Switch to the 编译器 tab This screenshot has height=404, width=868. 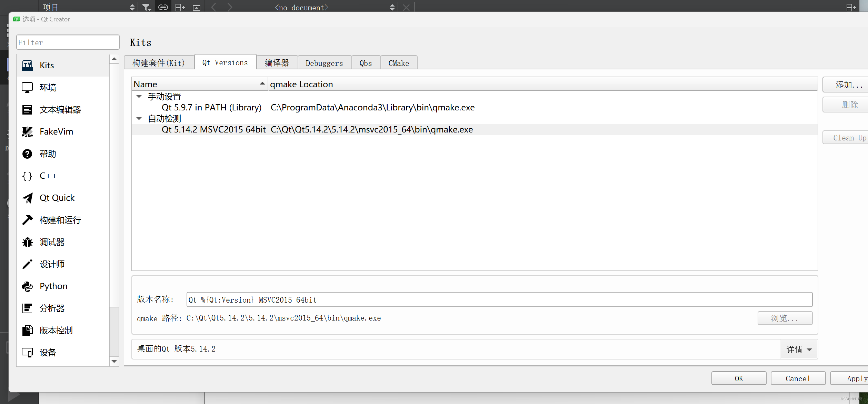(277, 62)
